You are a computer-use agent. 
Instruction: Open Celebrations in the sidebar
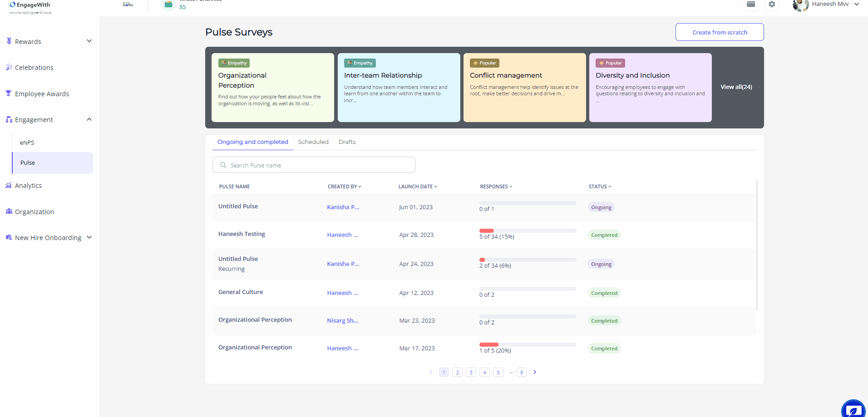coord(34,67)
